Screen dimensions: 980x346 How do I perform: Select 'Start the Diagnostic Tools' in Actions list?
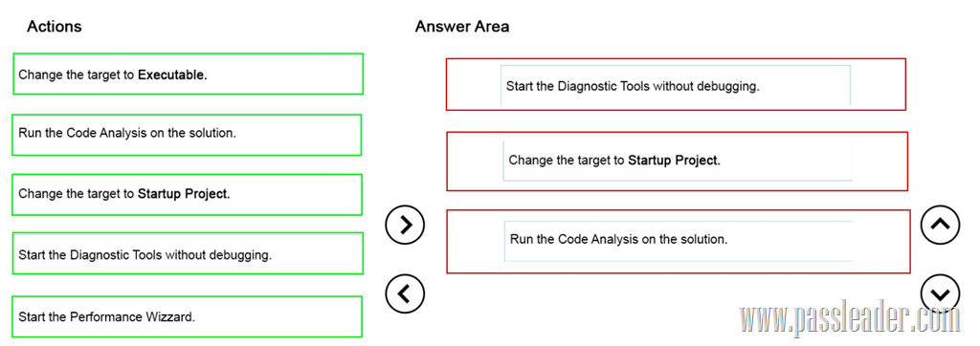tap(188, 253)
